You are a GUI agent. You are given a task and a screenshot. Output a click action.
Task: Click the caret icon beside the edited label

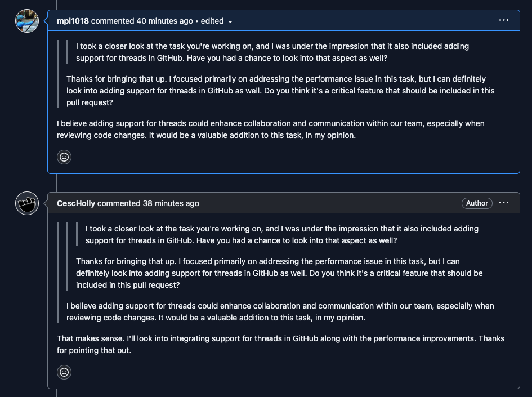[231, 21]
